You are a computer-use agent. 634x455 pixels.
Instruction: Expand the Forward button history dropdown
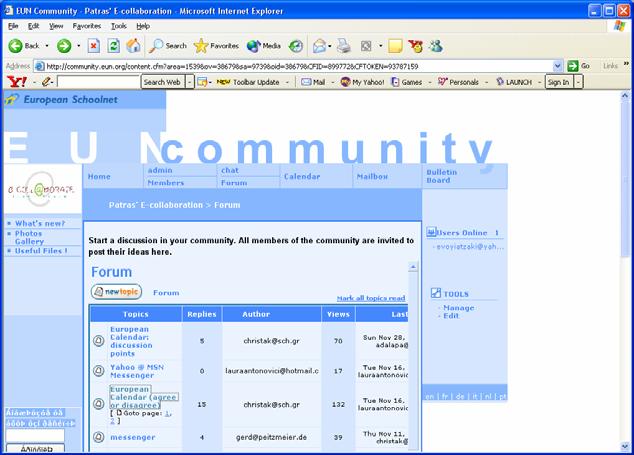point(78,46)
